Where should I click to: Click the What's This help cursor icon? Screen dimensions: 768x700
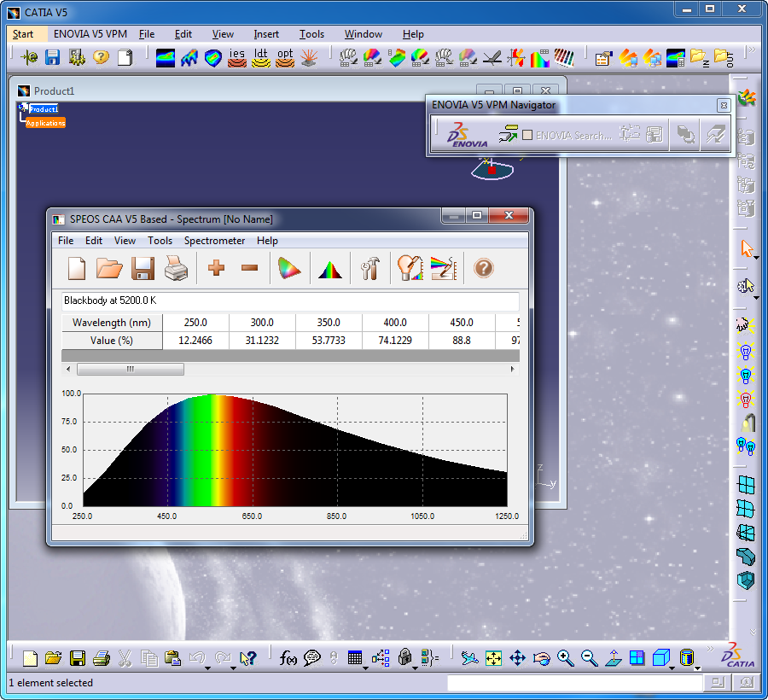[x=248, y=658]
